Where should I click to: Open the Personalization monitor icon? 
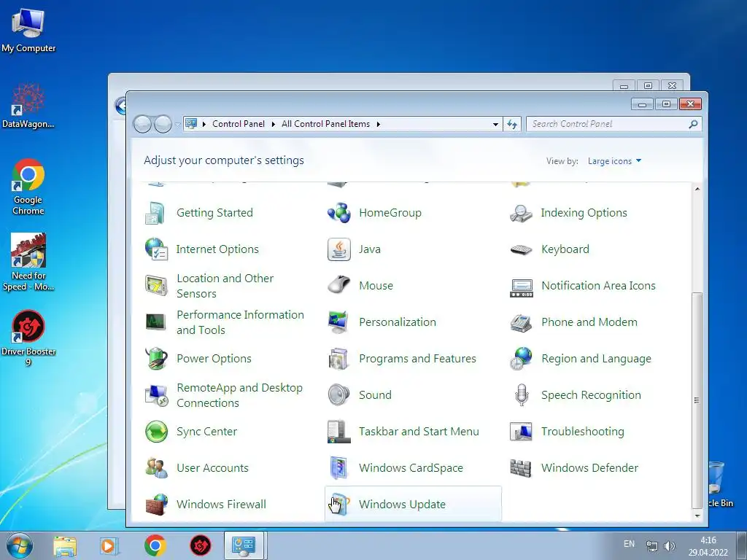338,322
